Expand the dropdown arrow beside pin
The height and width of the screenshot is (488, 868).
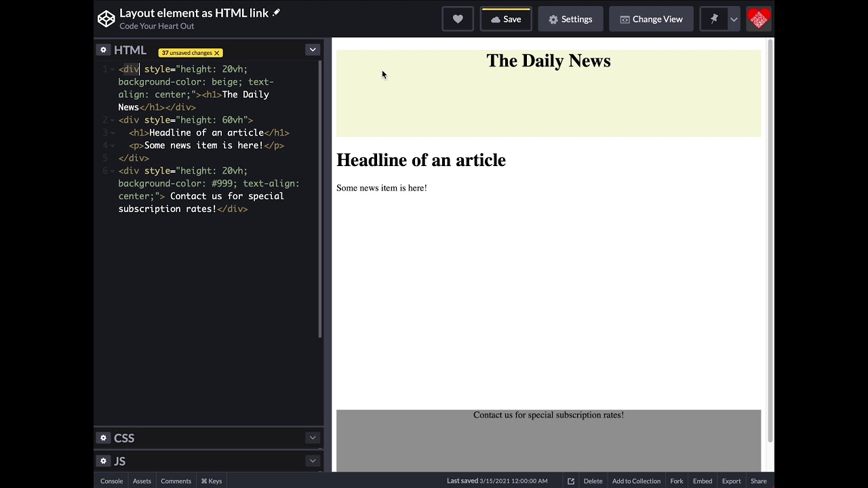(x=734, y=19)
